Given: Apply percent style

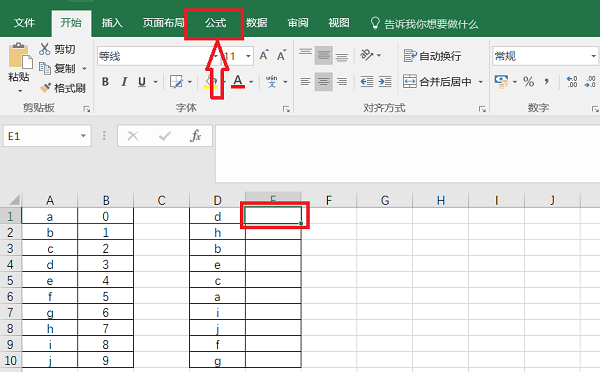Looking at the screenshot, I should pos(529,82).
